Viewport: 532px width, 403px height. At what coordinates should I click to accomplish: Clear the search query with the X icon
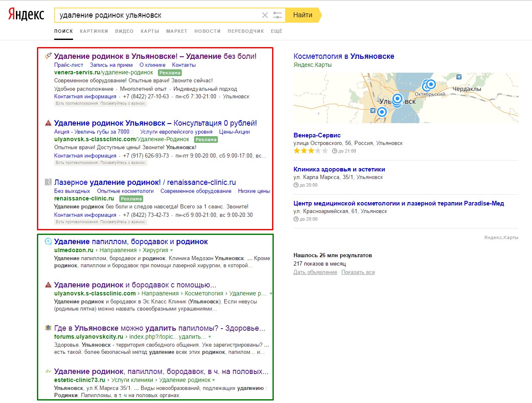point(265,15)
